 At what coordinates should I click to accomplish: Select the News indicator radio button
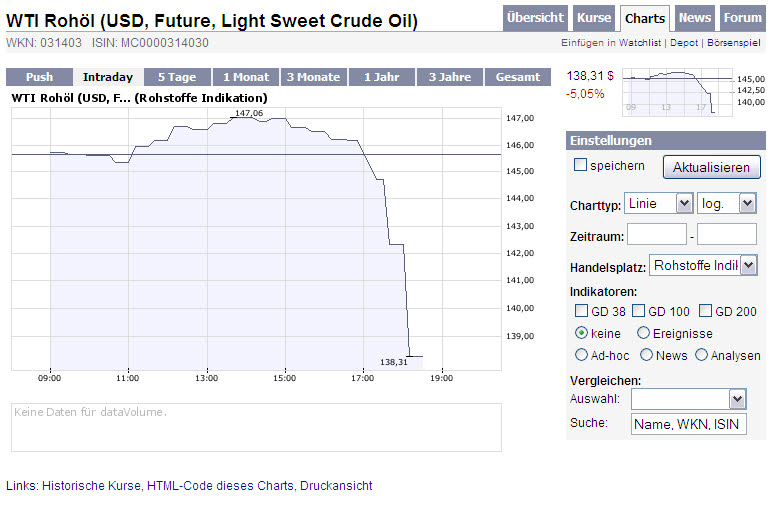pos(647,355)
